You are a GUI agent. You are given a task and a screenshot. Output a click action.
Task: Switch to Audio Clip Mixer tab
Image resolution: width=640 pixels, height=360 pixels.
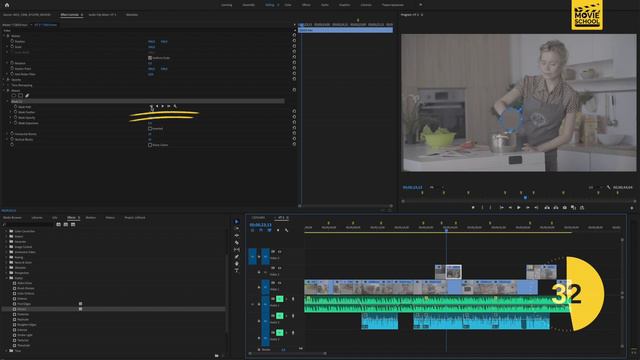pos(102,15)
